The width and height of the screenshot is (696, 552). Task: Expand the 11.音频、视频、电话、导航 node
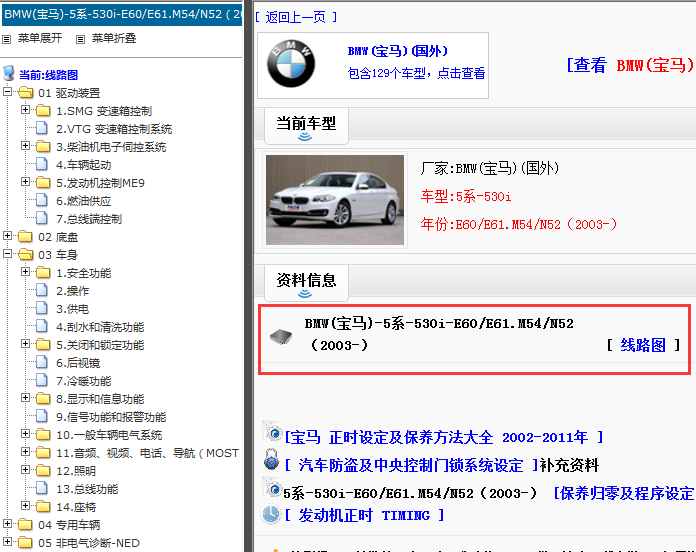pos(25,452)
